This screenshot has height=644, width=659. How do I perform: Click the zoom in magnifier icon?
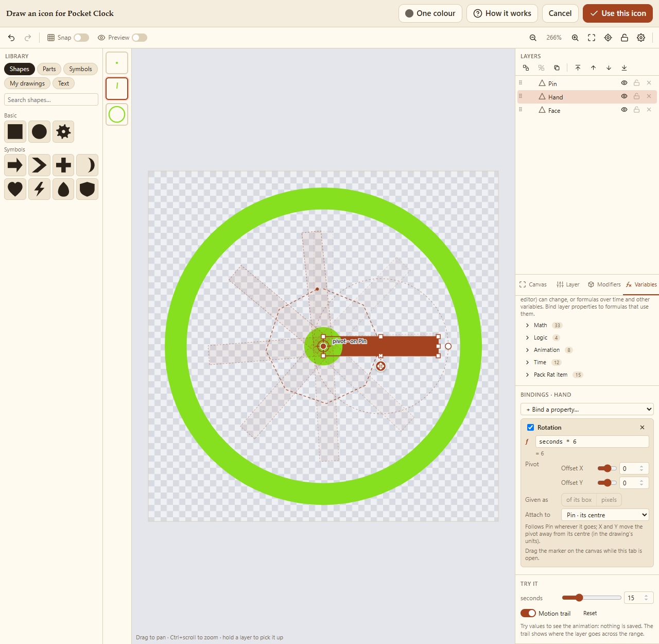click(575, 38)
